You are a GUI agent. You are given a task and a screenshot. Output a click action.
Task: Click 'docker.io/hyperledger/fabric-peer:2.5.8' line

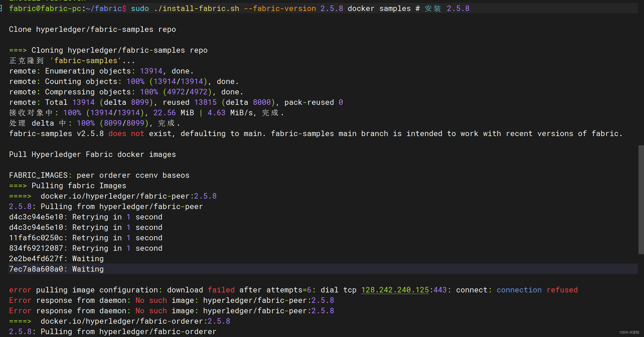113,196
